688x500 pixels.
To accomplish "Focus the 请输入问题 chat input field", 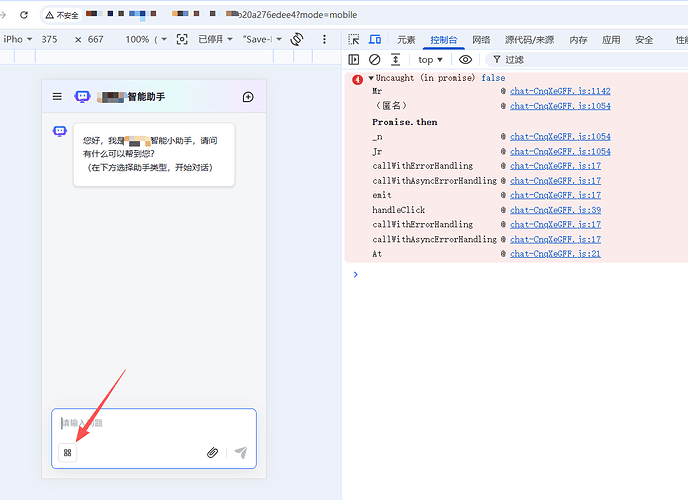I will (x=154, y=423).
